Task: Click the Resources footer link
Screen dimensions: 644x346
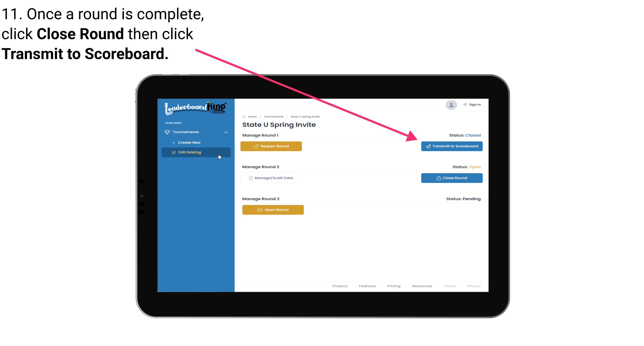Action: pos(422,286)
